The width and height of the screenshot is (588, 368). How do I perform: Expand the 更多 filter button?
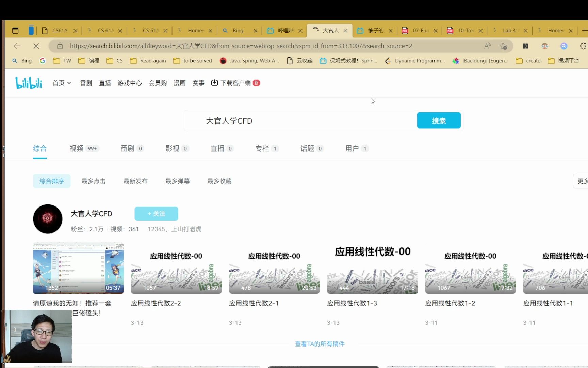[581, 181]
